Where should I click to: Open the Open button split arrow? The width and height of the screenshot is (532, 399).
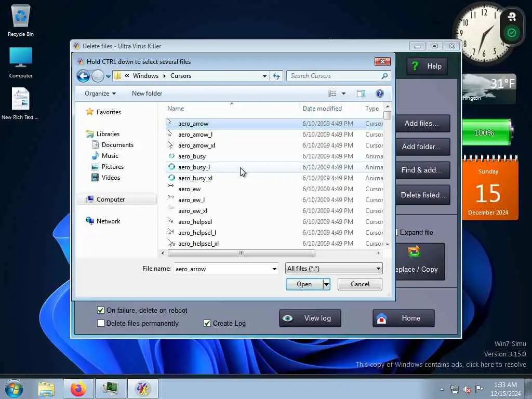(x=326, y=284)
